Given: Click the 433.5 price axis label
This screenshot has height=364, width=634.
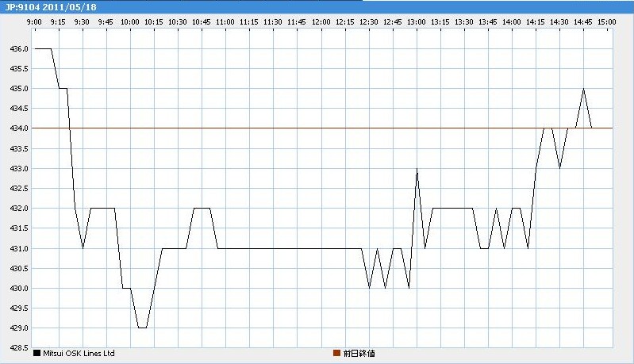Looking at the screenshot, I should [x=19, y=148].
